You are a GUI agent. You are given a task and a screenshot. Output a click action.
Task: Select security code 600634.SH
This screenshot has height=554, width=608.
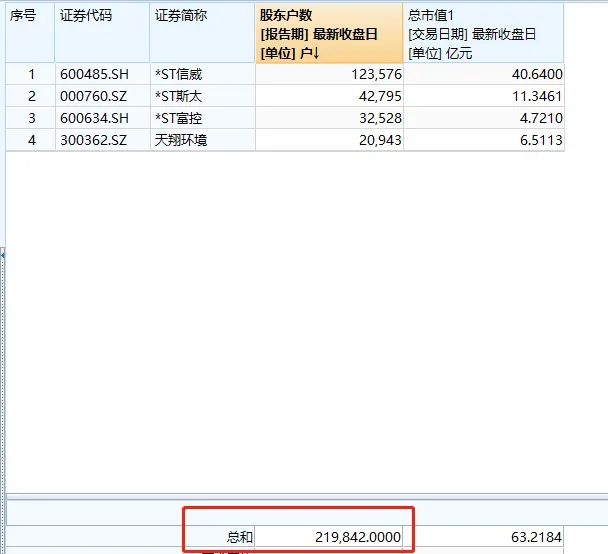[x=94, y=118]
